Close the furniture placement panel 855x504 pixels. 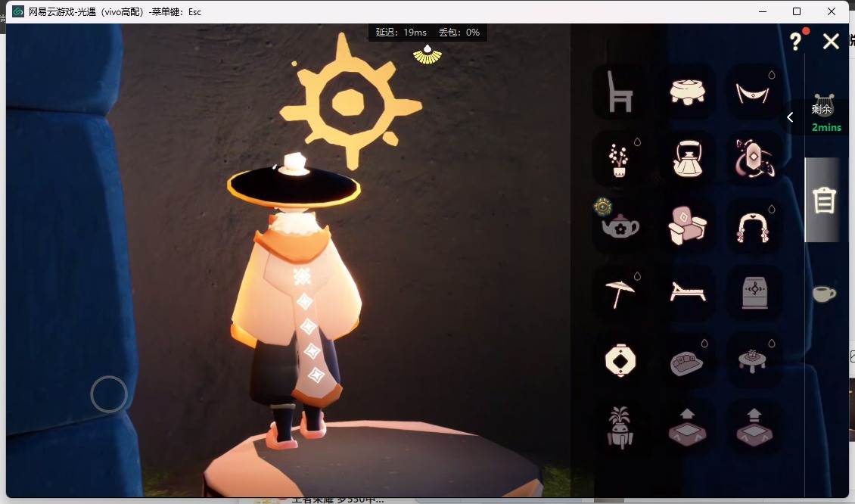pyautogui.click(x=831, y=42)
